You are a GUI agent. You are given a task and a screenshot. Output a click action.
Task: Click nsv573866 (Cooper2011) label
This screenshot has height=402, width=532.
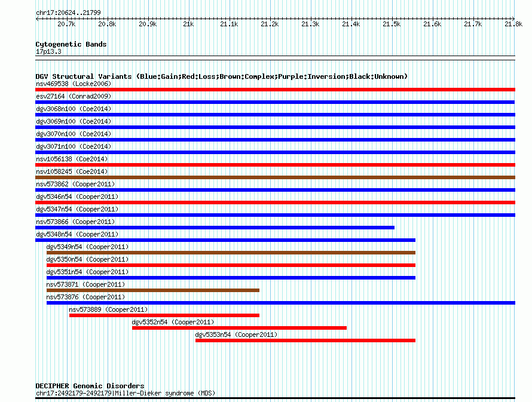[x=75, y=222]
